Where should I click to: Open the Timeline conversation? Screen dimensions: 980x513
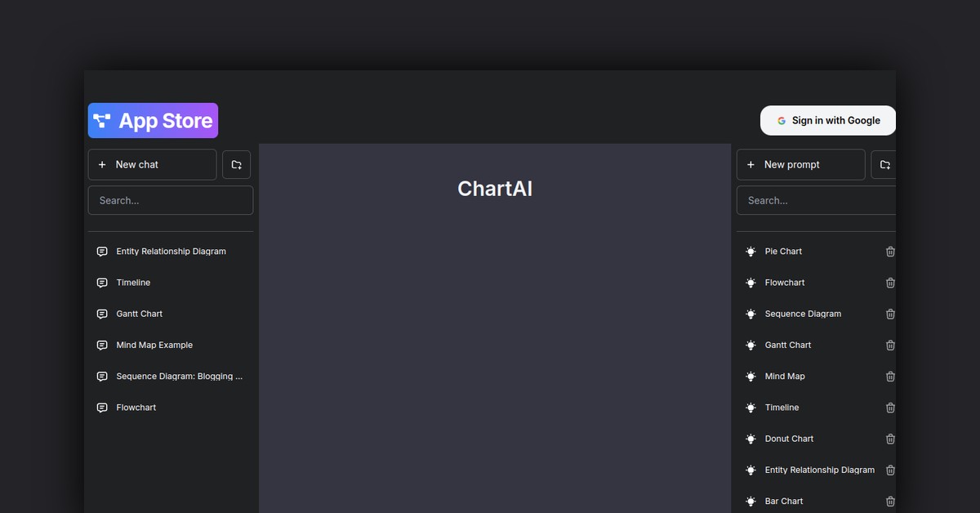pos(133,282)
